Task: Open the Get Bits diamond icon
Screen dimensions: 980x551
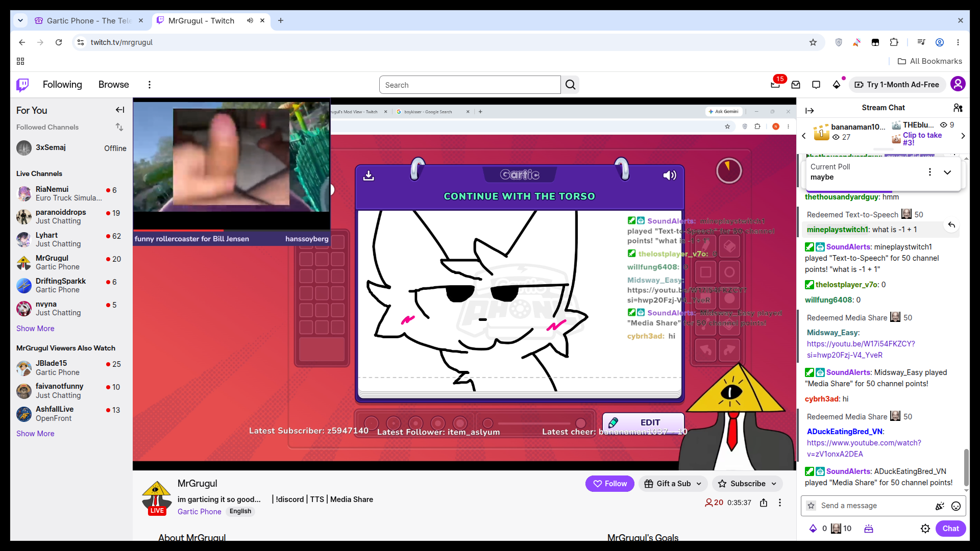Action: [x=837, y=85]
